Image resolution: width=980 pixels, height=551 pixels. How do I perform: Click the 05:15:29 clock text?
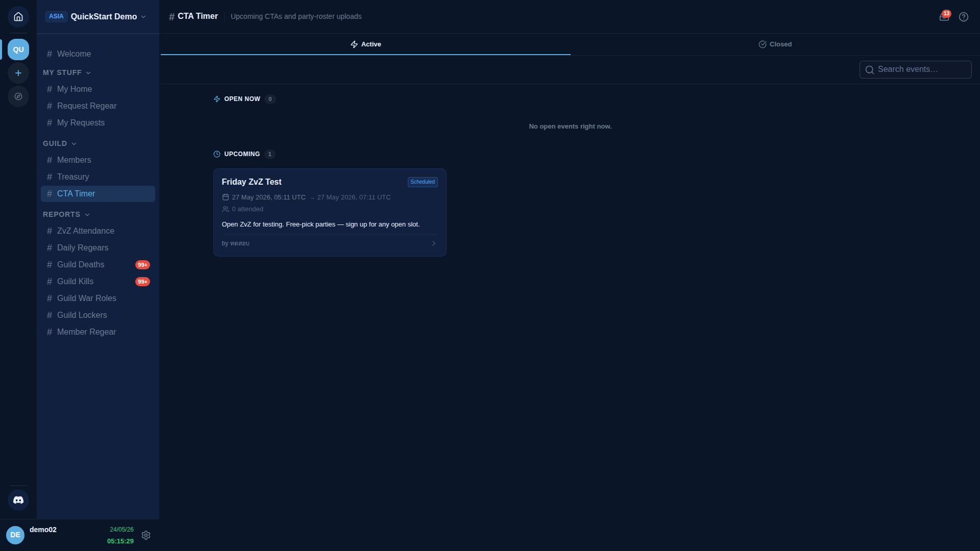click(120, 541)
